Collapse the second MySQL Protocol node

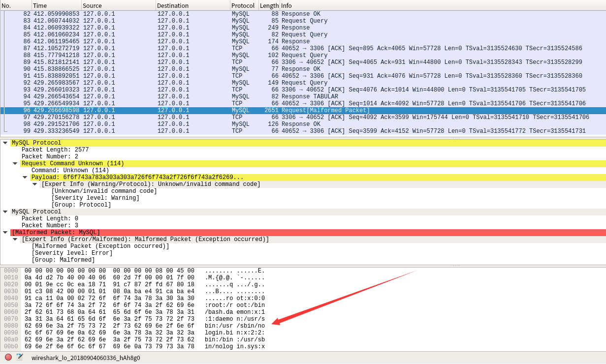pos(5,212)
